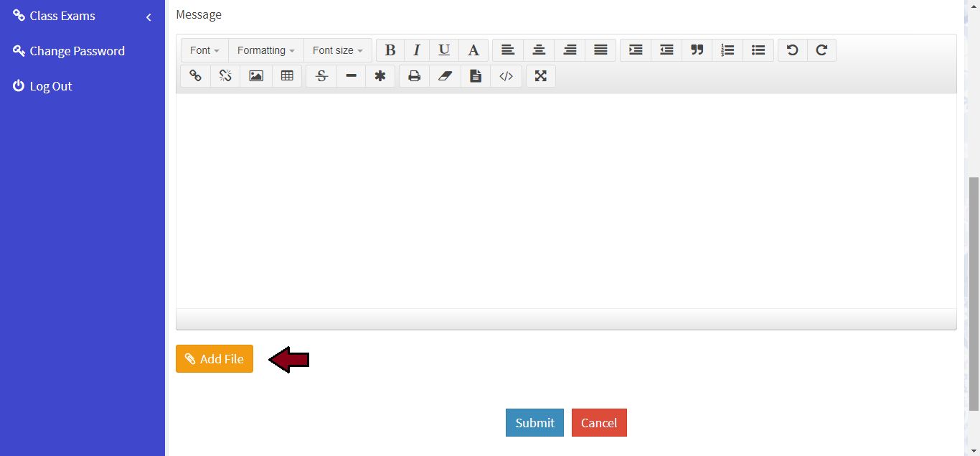980x456 pixels.
Task: Clear formatting with the eraser icon
Action: tap(445, 76)
